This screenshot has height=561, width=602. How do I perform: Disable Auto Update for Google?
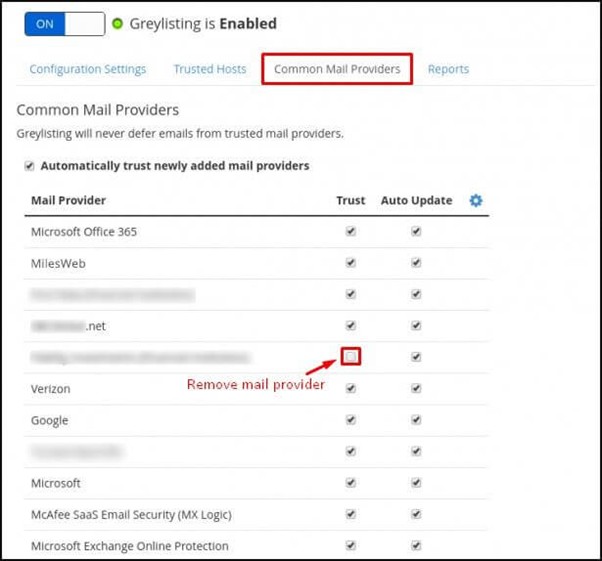tap(416, 420)
